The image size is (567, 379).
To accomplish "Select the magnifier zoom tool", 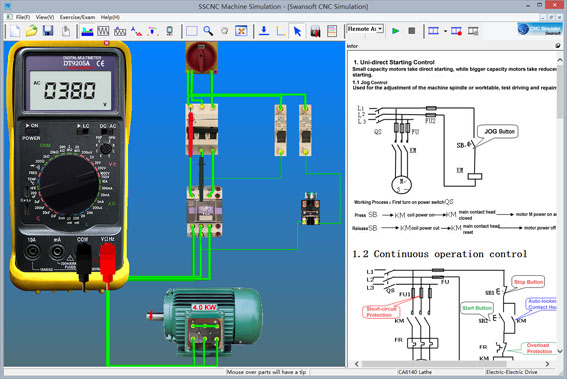I will tap(208, 31).
